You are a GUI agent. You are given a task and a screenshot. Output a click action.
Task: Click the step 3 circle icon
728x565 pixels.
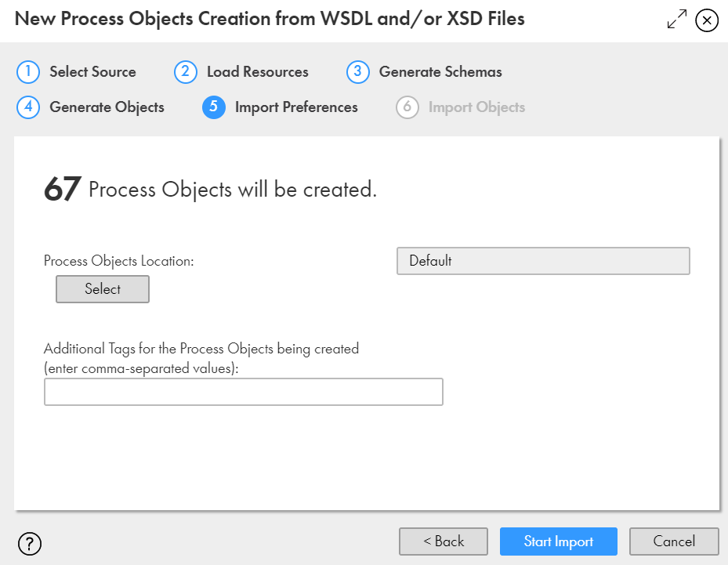pyautogui.click(x=357, y=72)
